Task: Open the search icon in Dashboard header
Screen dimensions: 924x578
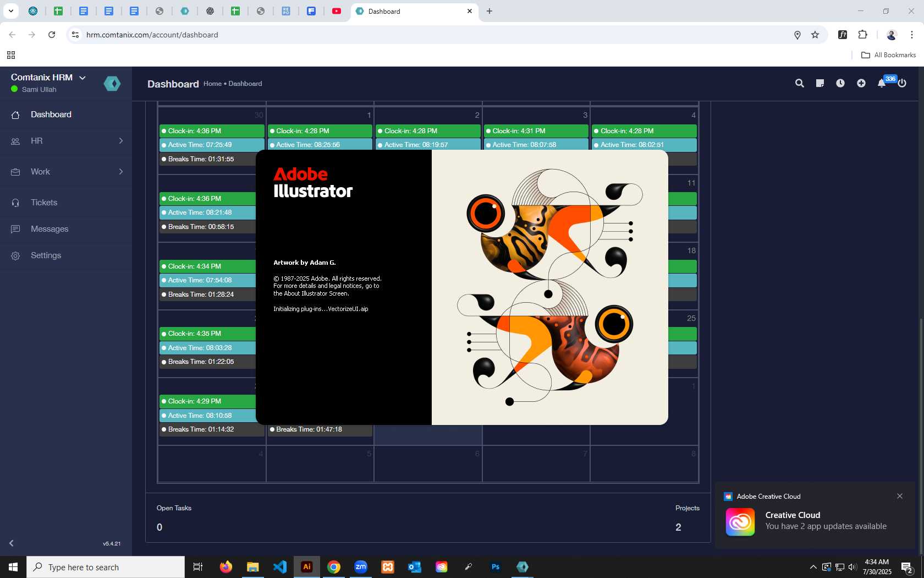Action: pyautogui.click(x=800, y=83)
